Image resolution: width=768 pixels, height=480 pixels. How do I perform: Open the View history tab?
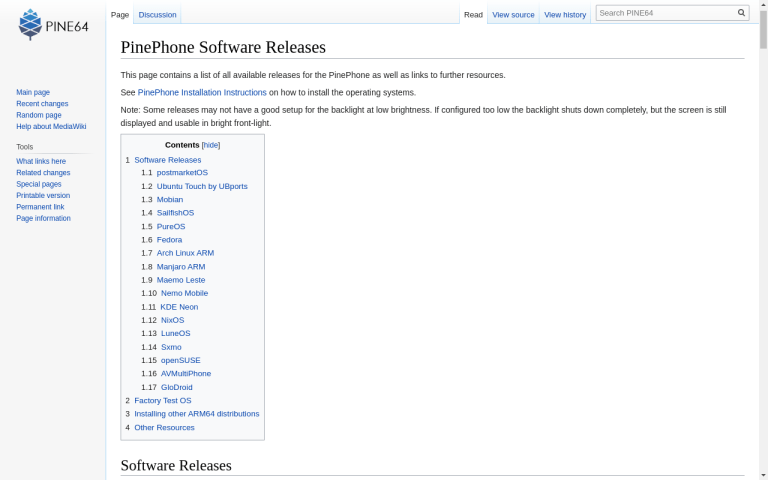coord(565,15)
